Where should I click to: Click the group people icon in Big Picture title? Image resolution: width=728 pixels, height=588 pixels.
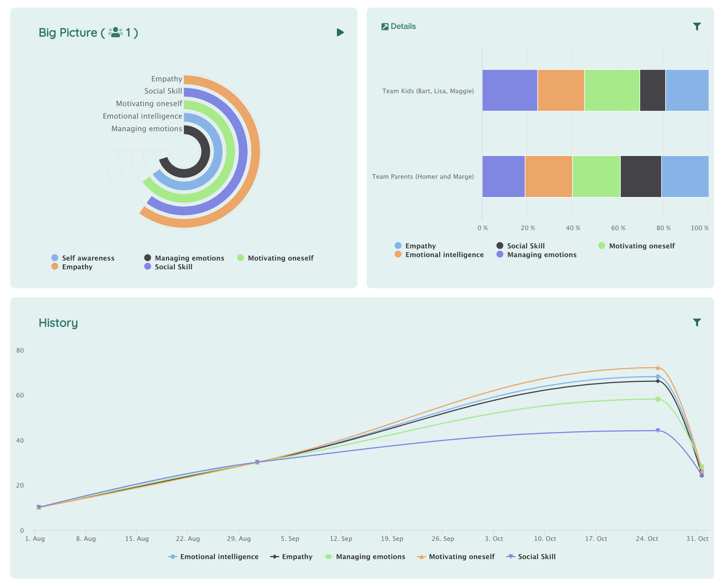[115, 32]
